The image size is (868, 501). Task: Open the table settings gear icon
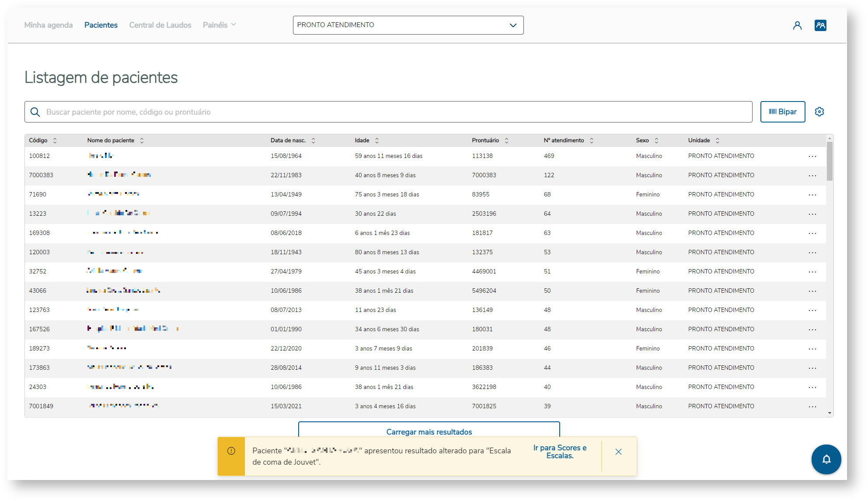click(819, 112)
